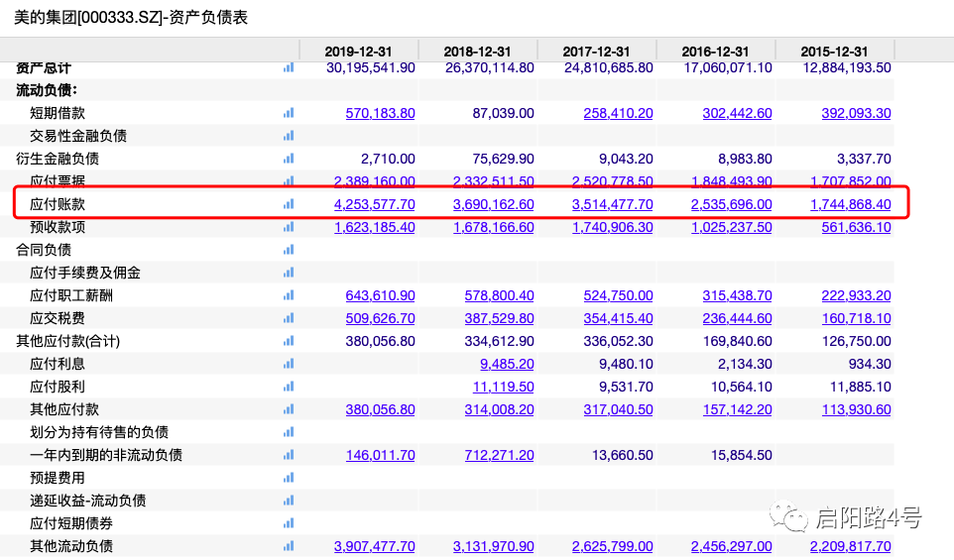Click chart icon next to 合同负债
This screenshot has height=560, width=954.
[289, 250]
